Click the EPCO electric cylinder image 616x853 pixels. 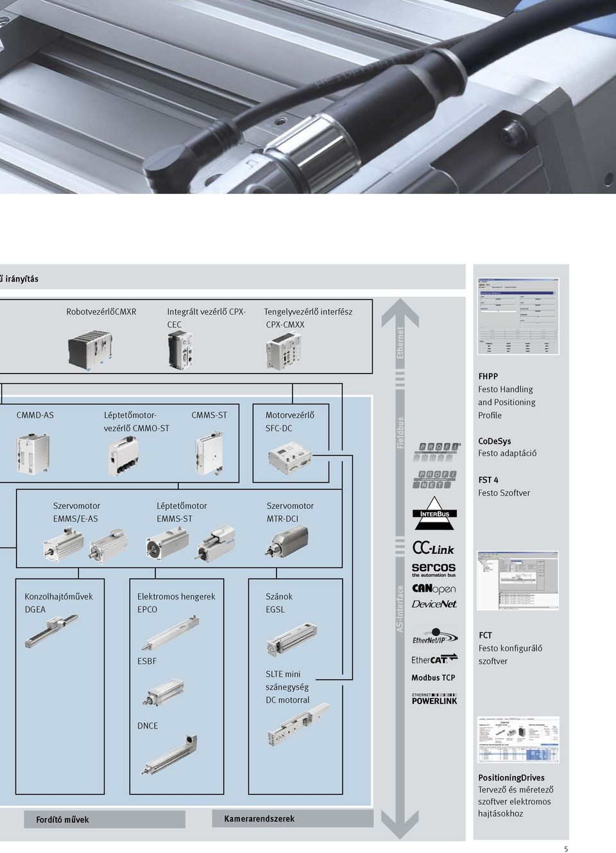[170, 632]
